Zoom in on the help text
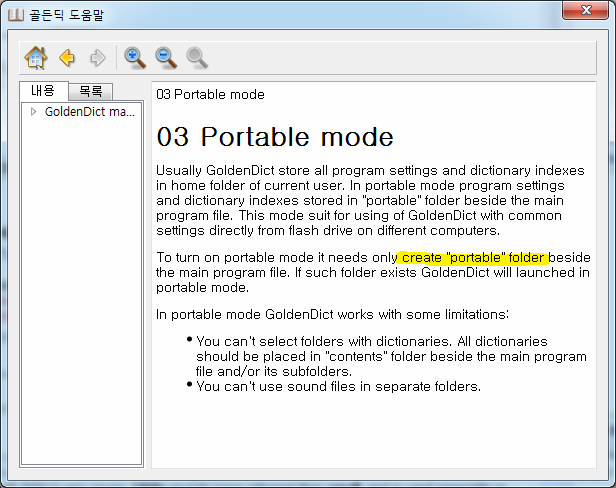This screenshot has width=616, height=488. click(135, 58)
